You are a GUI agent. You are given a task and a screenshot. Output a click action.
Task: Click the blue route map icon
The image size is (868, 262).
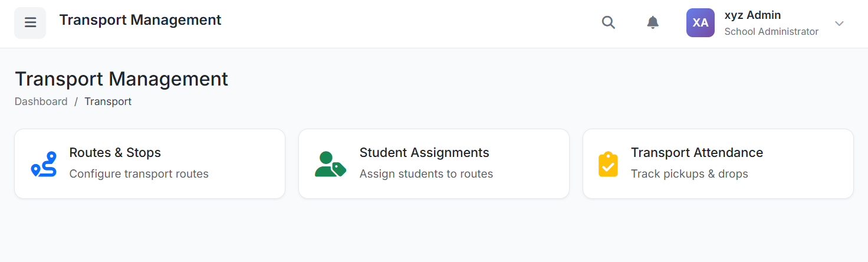point(44,164)
